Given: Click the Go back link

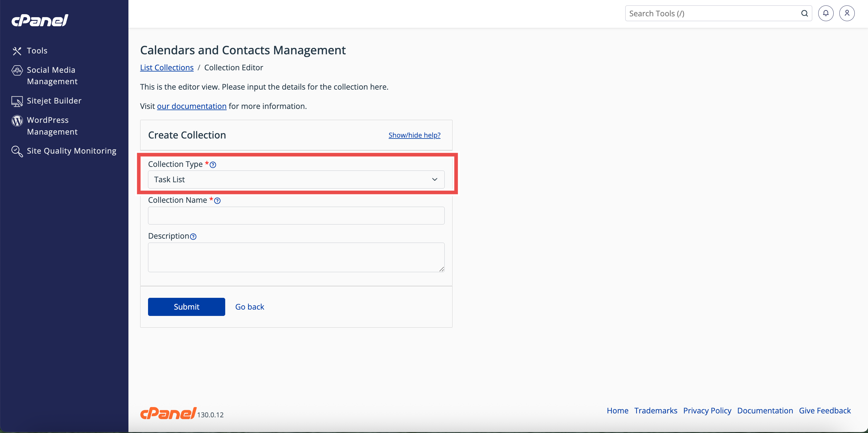Looking at the screenshot, I should point(249,307).
